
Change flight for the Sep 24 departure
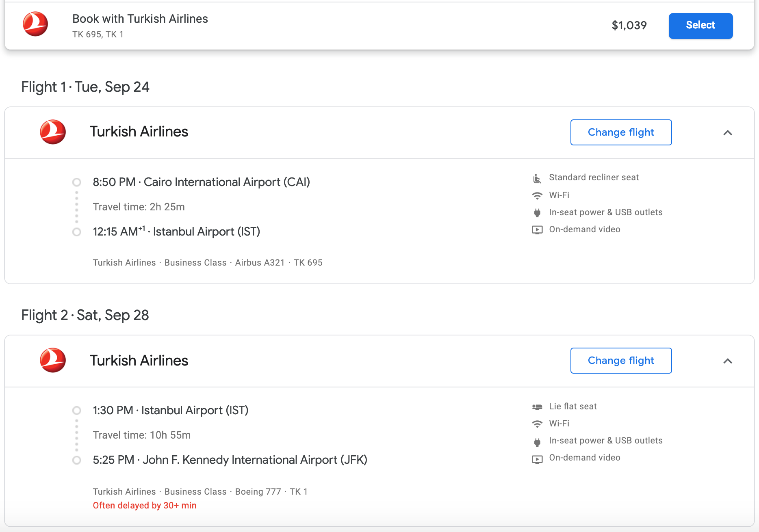click(621, 132)
